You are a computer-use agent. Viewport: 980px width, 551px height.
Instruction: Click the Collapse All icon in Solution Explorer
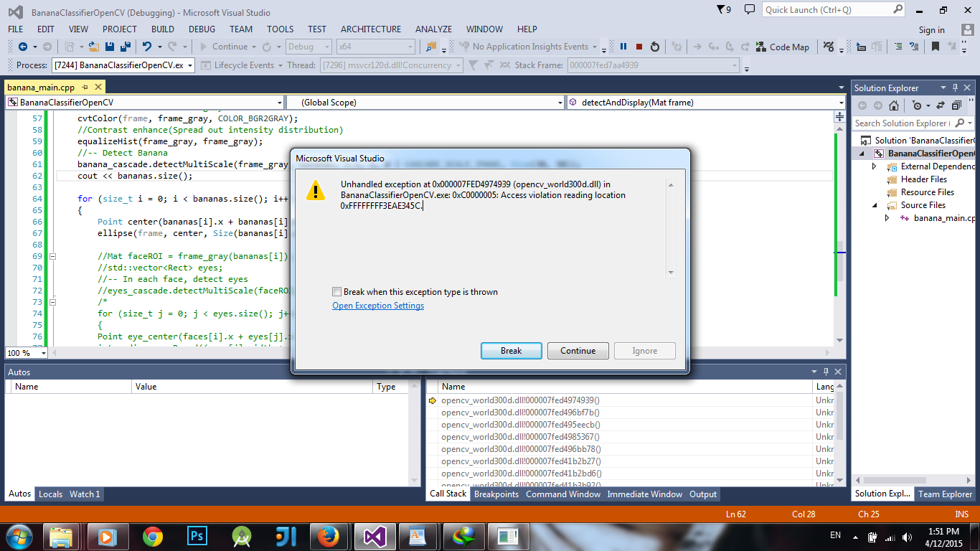[956, 105]
